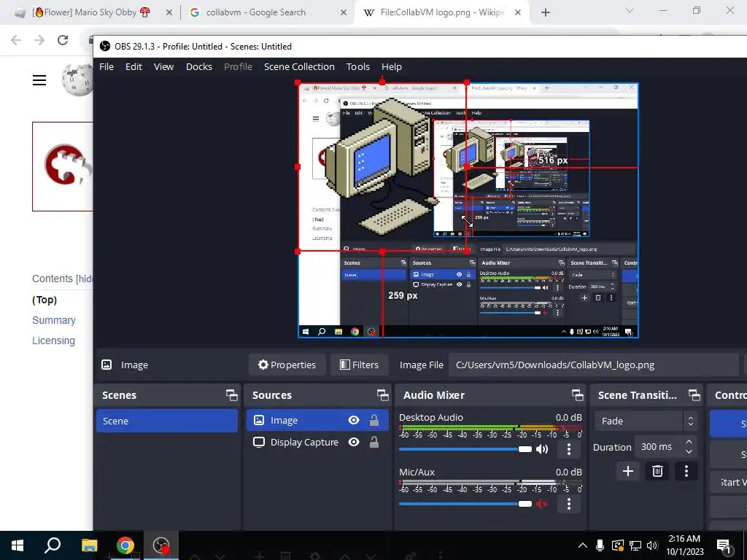Increase transition Duration with up arrow

click(x=689, y=441)
